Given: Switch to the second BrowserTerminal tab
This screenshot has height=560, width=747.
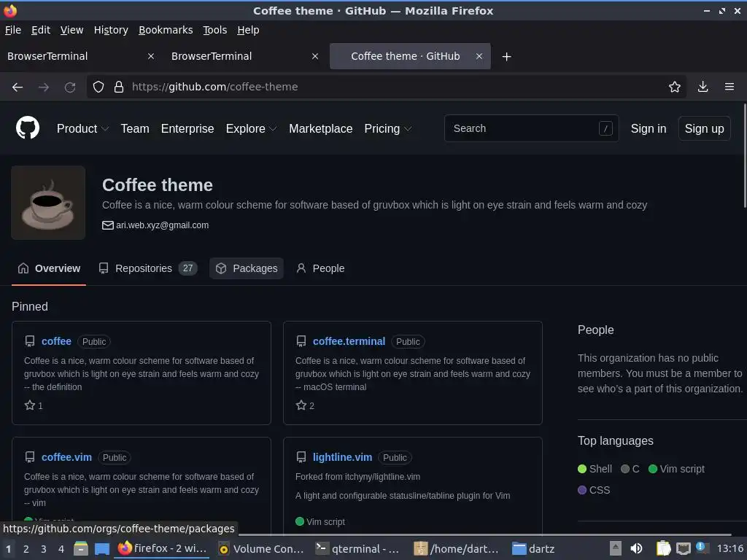Looking at the screenshot, I should 245,56.
